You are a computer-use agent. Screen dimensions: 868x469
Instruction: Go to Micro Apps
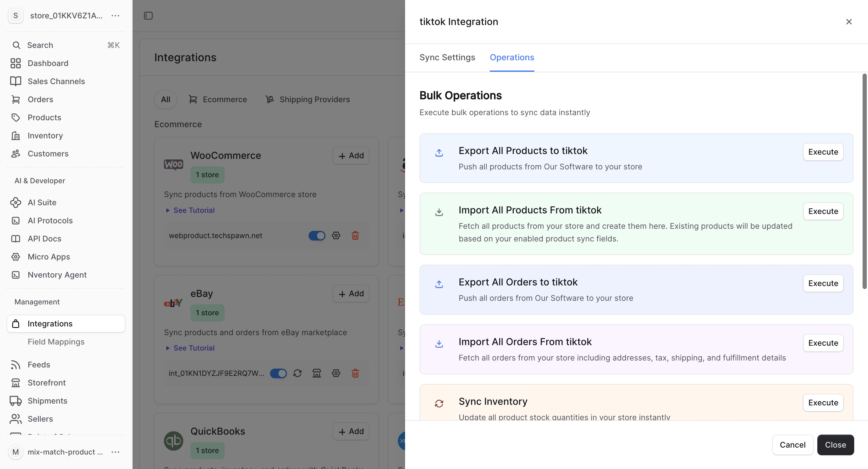click(x=66, y=257)
